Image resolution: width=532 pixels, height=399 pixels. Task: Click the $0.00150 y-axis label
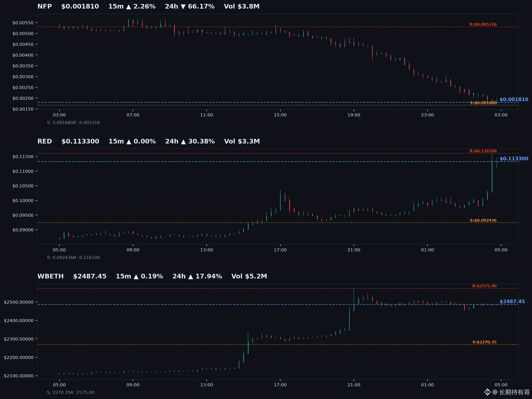click(x=23, y=109)
